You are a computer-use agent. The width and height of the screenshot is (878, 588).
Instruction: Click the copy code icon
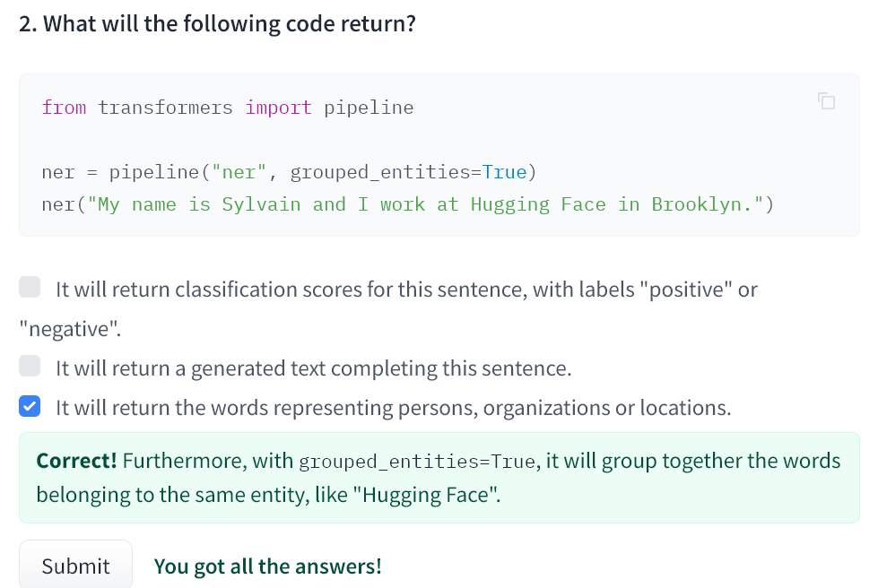click(826, 101)
